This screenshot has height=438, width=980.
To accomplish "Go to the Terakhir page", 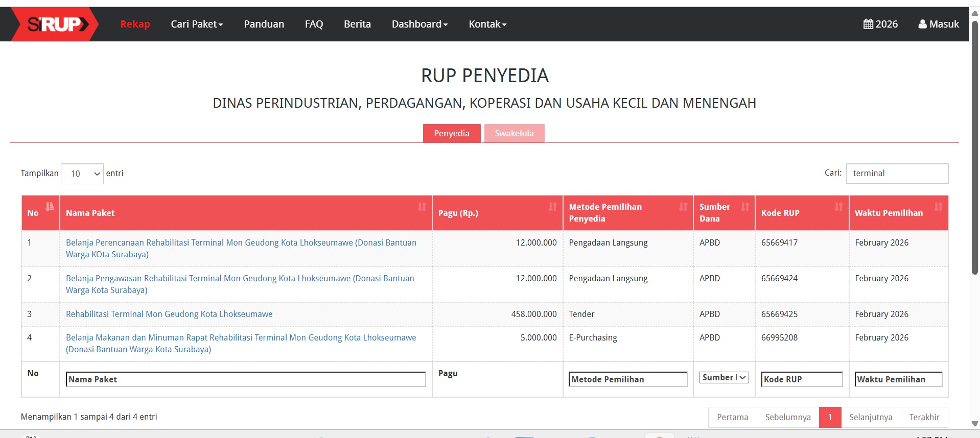I will [x=924, y=417].
